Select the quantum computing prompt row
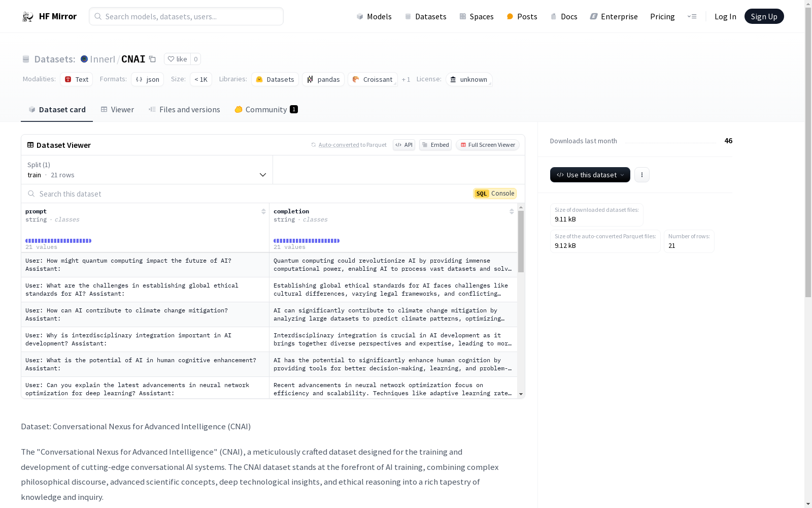Image resolution: width=812 pixels, height=508 pixels. 145,265
